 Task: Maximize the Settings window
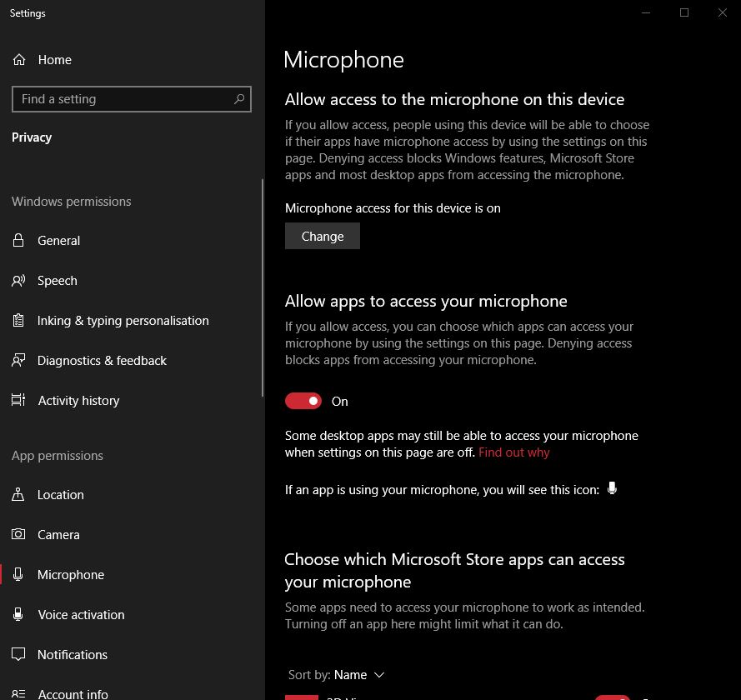[x=683, y=12]
